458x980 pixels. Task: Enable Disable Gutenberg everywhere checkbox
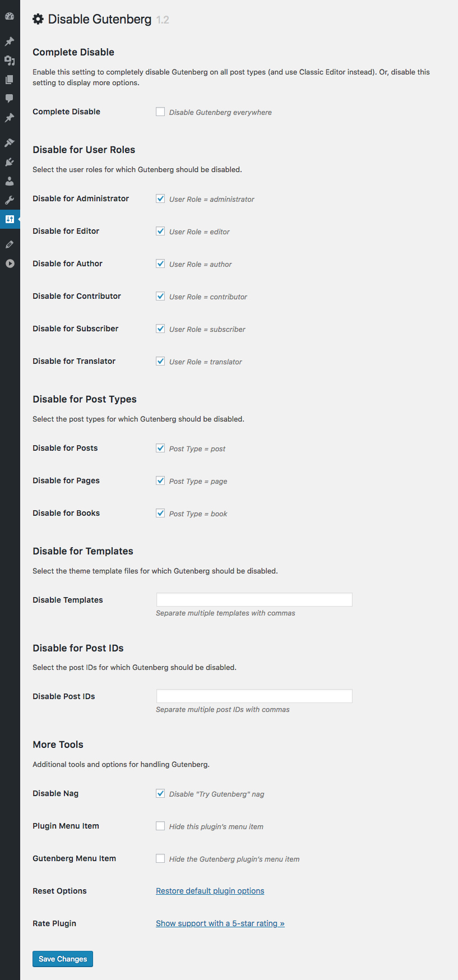[160, 112]
